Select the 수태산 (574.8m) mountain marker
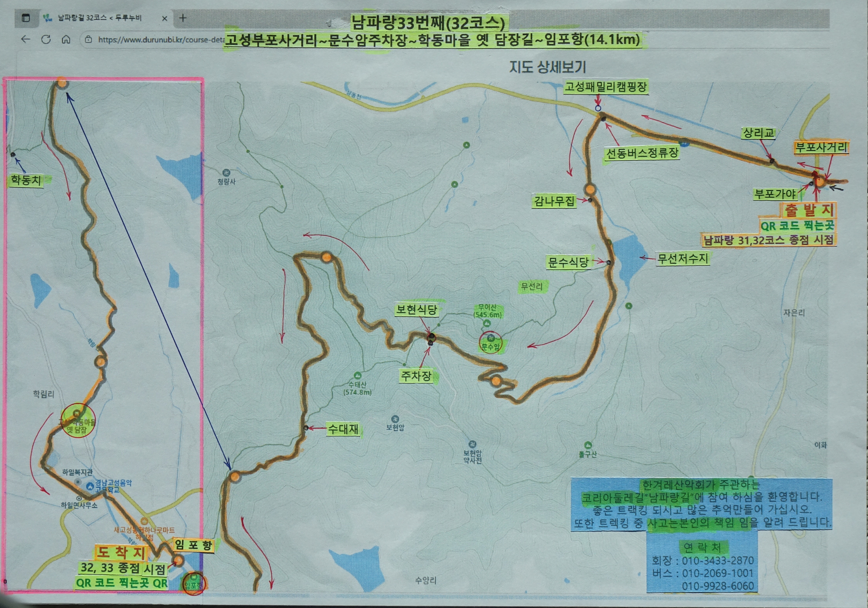This screenshot has width=868, height=608. 357,376
